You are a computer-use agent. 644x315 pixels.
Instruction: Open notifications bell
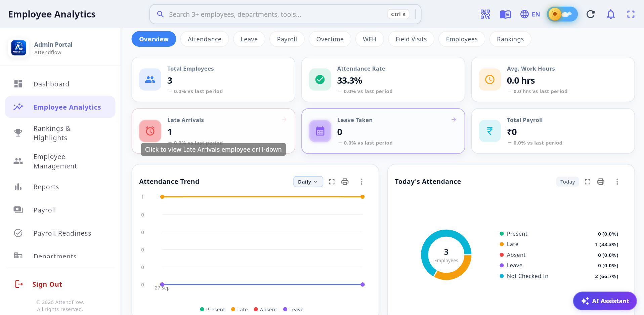(611, 14)
